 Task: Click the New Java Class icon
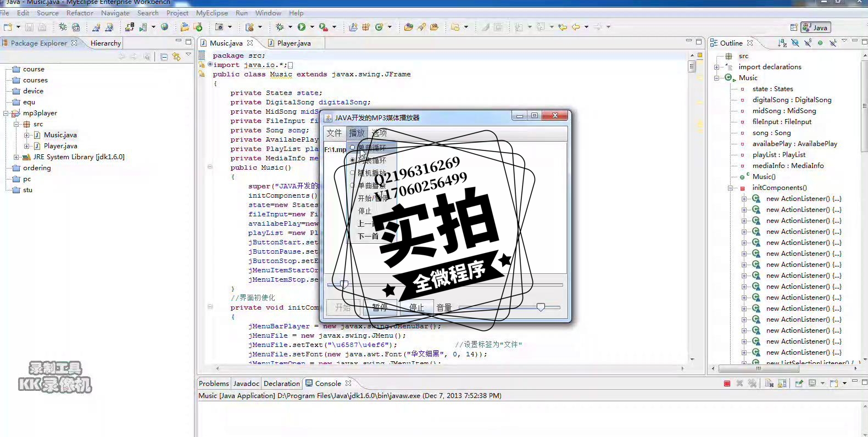point(379,27)
